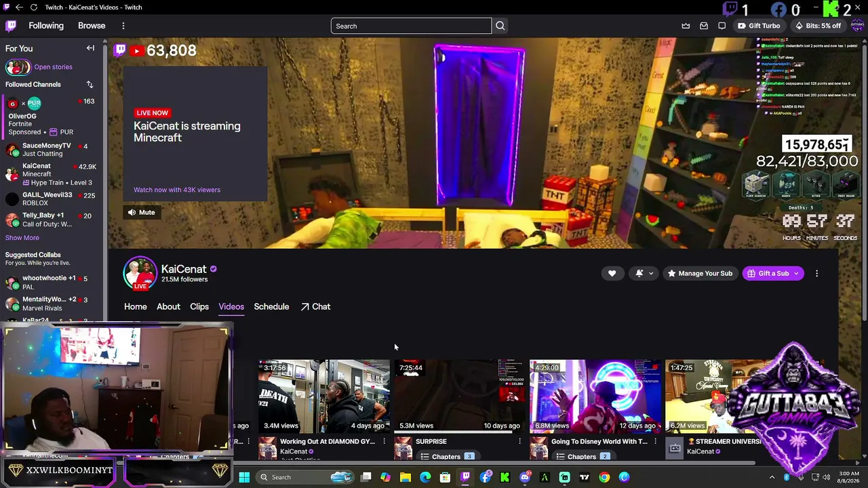Click the Open stories avatar
The image size is (868, 488).
[18, 67]
